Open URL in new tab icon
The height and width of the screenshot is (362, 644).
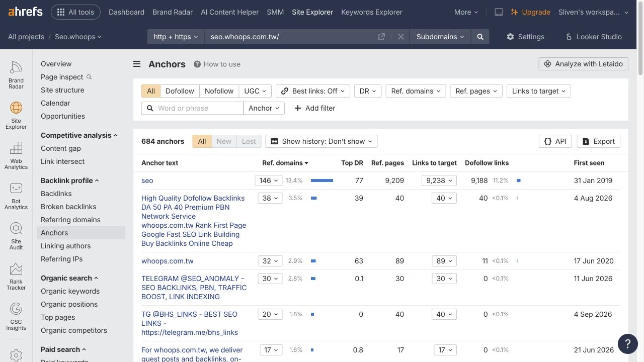[381, 37]
